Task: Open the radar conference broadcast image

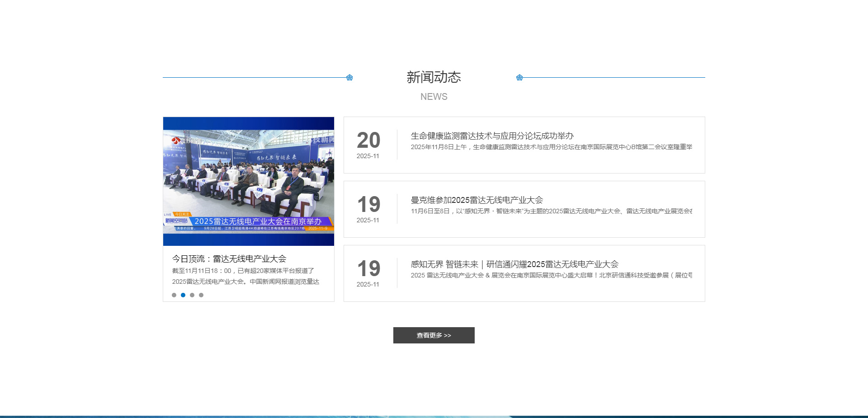Action: [249, 181]
